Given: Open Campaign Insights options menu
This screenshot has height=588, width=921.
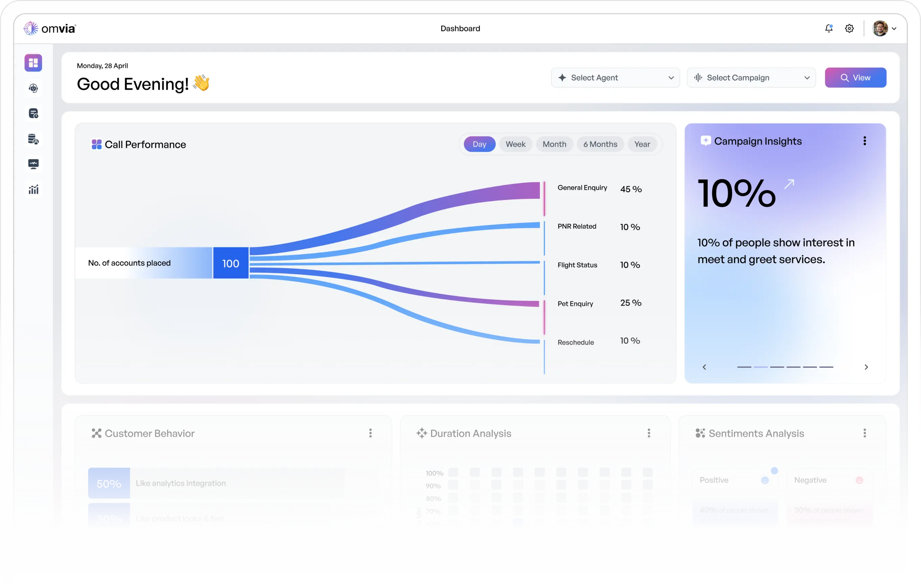Looking at the screenshot, I should click(x=865, y=141).
